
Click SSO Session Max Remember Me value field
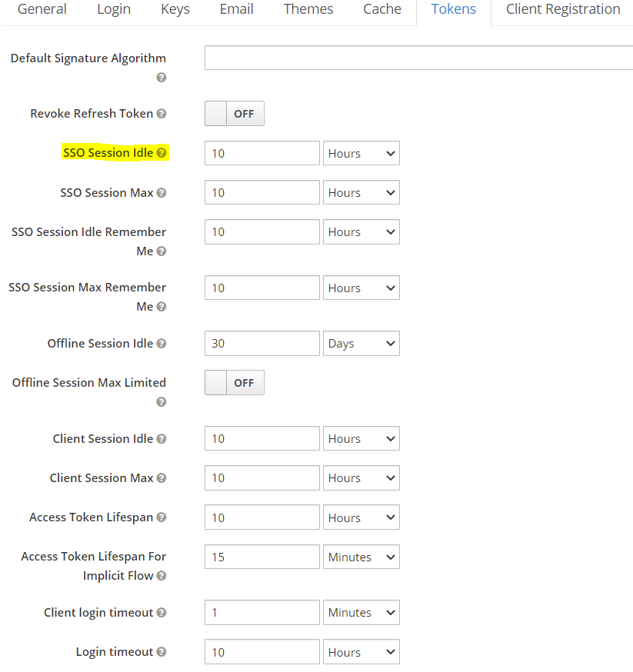(x=262, y=288)
